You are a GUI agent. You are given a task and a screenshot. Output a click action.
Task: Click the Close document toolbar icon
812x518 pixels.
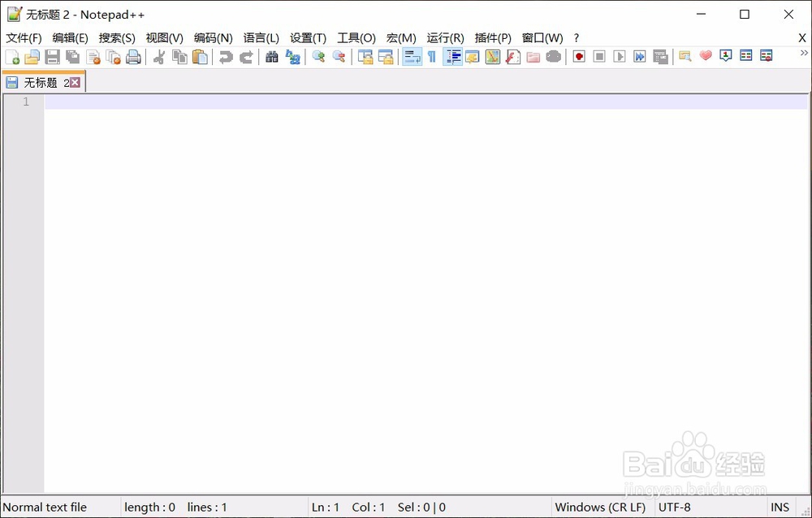93,57
